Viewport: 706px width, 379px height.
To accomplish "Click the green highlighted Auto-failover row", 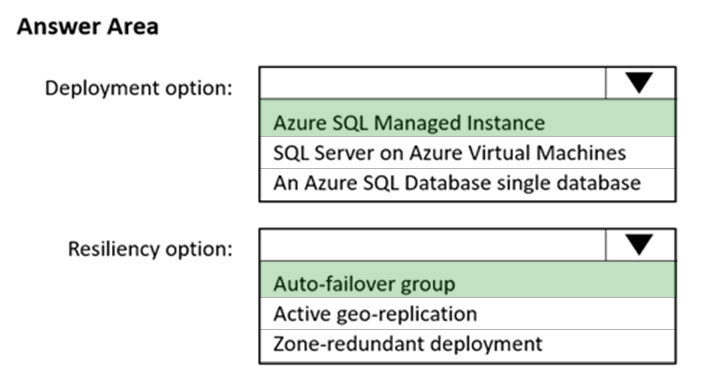I will (x=467, y=280).
